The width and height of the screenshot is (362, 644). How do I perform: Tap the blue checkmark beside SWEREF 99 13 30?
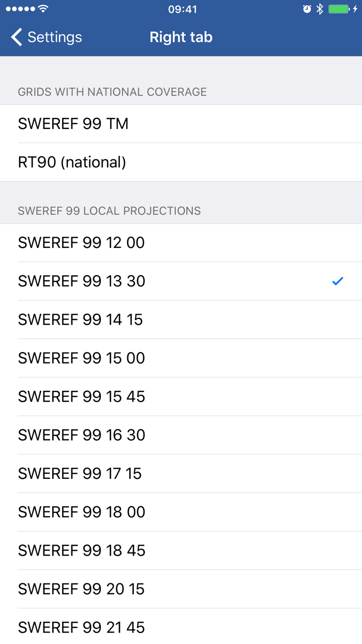pos(338,281)
